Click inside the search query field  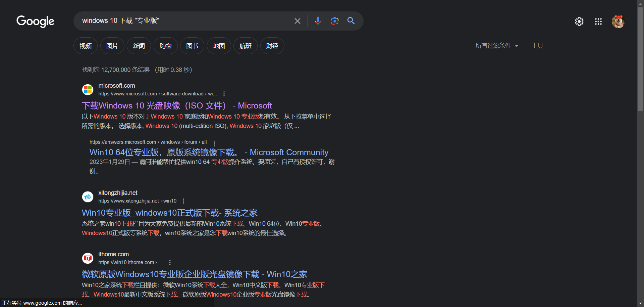pyautogui.click(x=184, y=21)
